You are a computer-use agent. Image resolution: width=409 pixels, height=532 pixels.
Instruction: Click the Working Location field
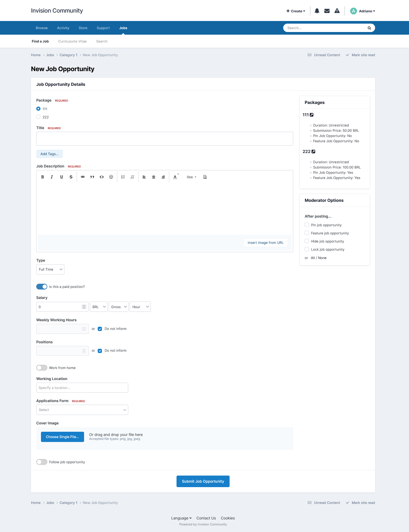point(82,388)
